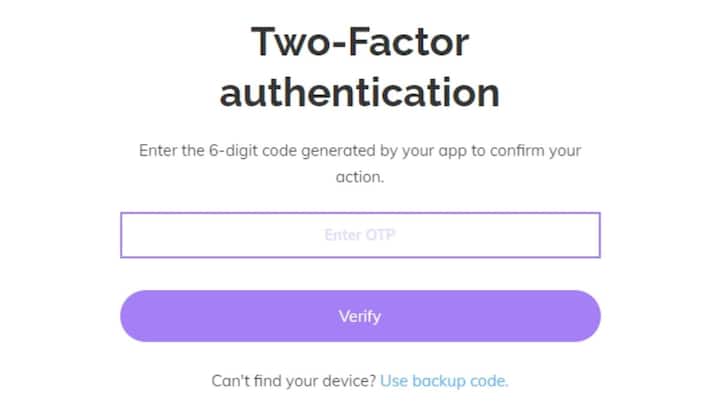Confirm the action using Verify

pos(360,317)
